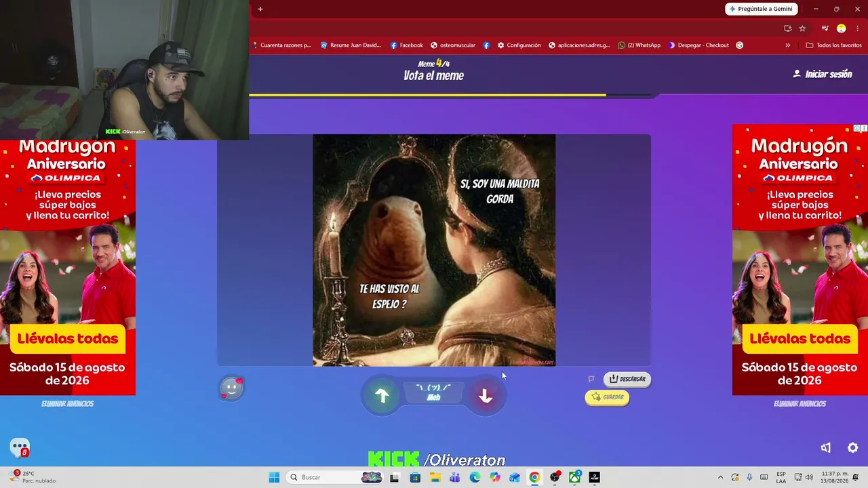Expand the system tray hidden icons chevron
868x488 pixels.
point(720,477)
